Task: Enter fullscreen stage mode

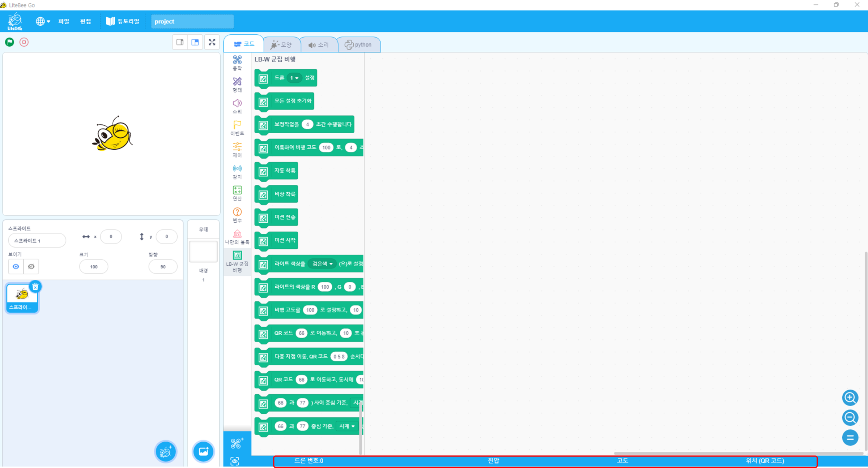Action: tap(212, 42)
